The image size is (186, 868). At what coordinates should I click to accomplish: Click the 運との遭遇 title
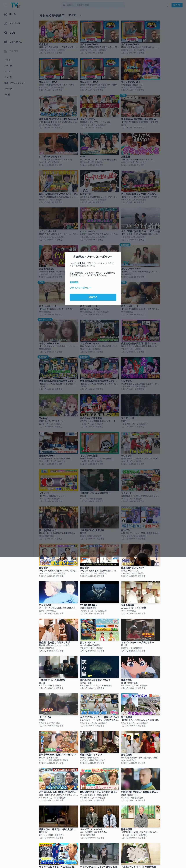[x=127, y=717]
